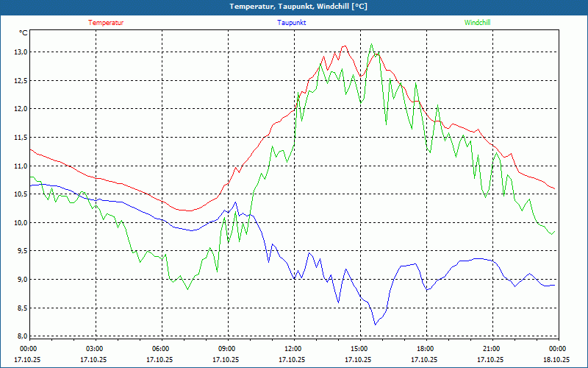This screenshot has width=588, height=368.
Task: Select the 03:00 time axis label
Action: pos(95,349)
